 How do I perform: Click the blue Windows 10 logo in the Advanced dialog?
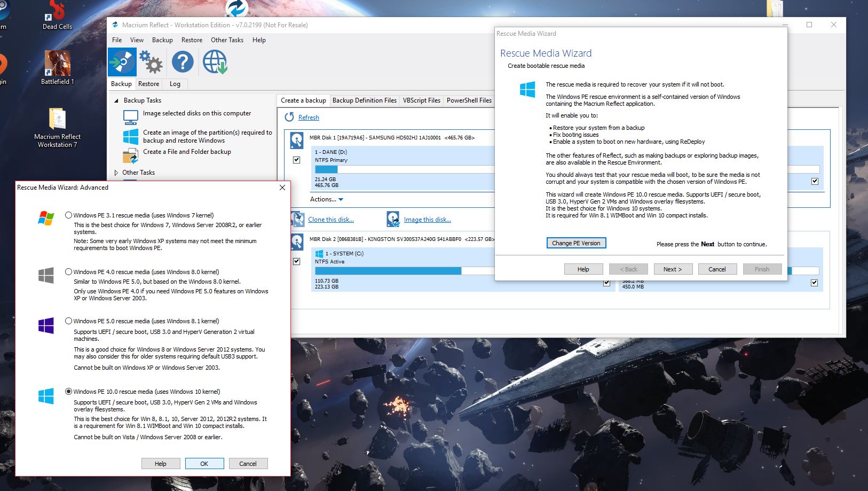[x=46, y=396]
